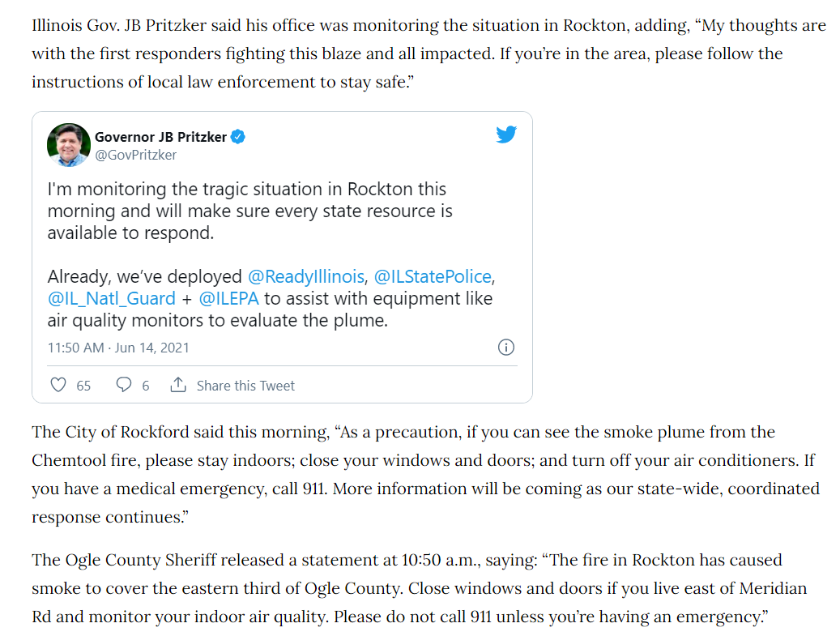Click Share this Tweet
840x636 pixels.
[x=245, y=386]
